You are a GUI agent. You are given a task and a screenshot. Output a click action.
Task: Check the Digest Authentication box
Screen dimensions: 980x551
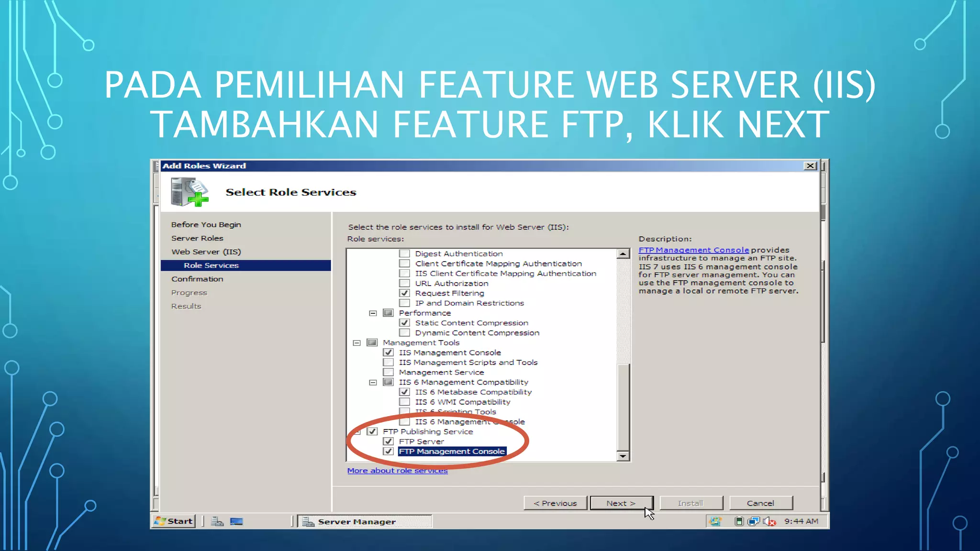[404, 253]
